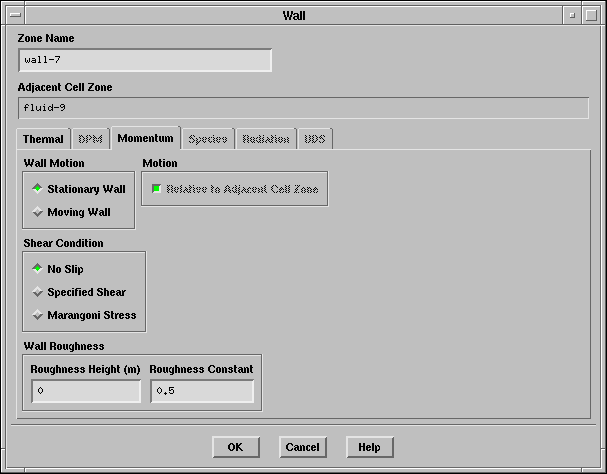This screenshot has height=474, width=607.
Task: Enable Marangoni Stress shear condition
Action: pyautogui.click(x=38, y=315)
